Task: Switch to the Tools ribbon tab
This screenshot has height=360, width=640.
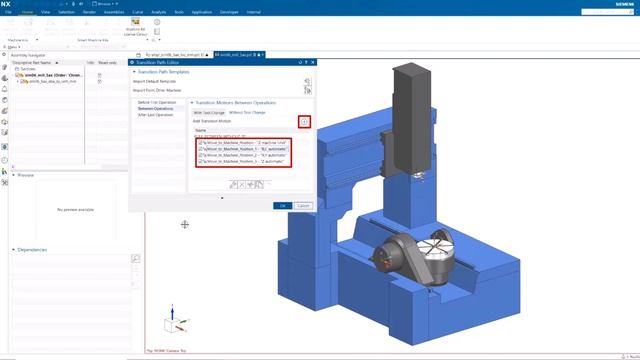Action: point(179,12)
